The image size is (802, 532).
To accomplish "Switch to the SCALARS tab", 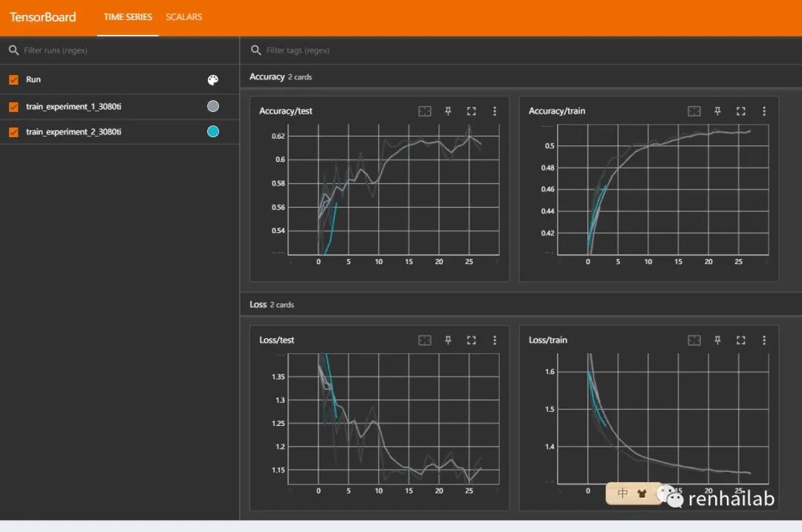I will tap(183, 17).
